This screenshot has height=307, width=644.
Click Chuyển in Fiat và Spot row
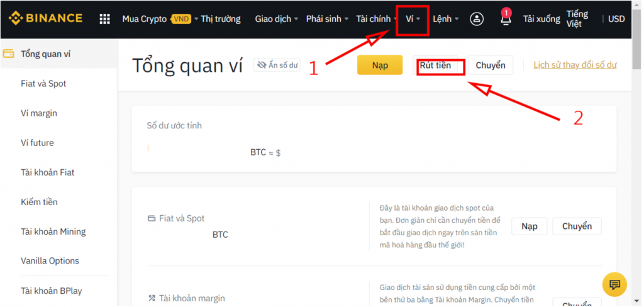tap(577, 226)
